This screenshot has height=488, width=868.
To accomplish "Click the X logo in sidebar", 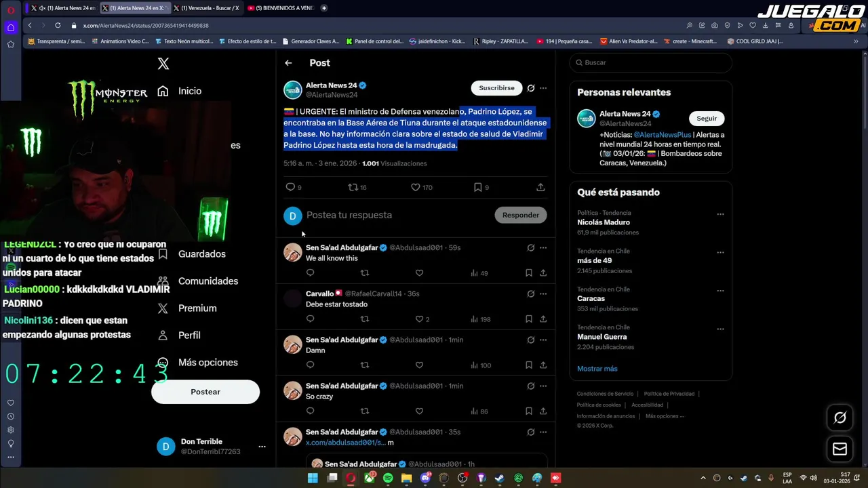I will 163,64.
